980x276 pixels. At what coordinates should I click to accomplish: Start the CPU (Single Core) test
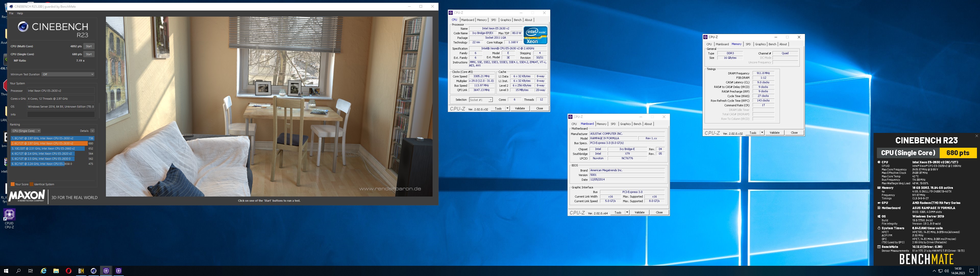(x=89, y=54)
